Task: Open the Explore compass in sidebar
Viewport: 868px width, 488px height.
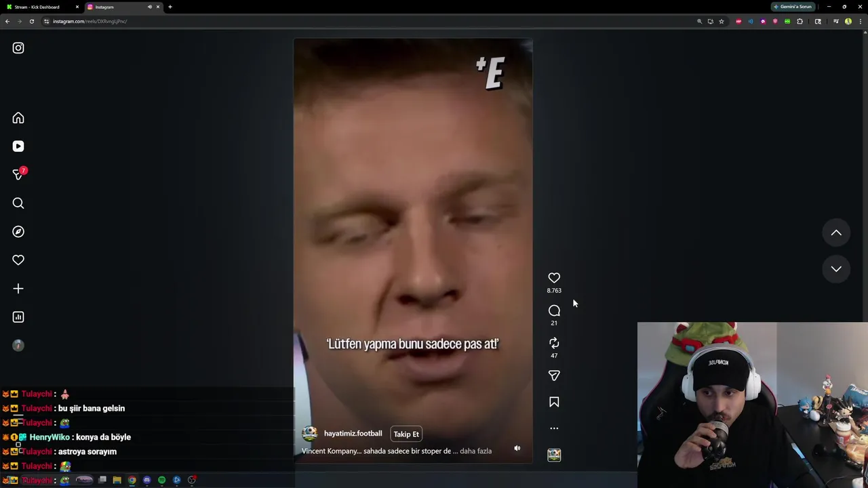Action: pos(18,232)
